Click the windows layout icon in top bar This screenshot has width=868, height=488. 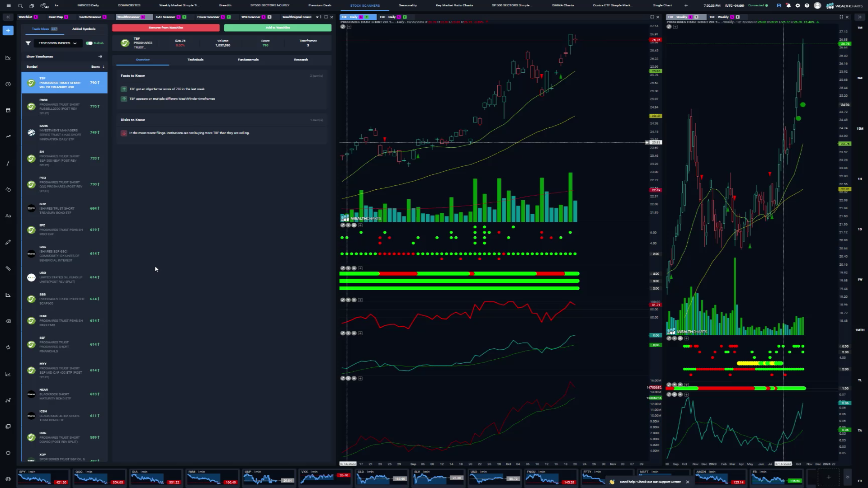pyautogui.click(x=32, y=5)
